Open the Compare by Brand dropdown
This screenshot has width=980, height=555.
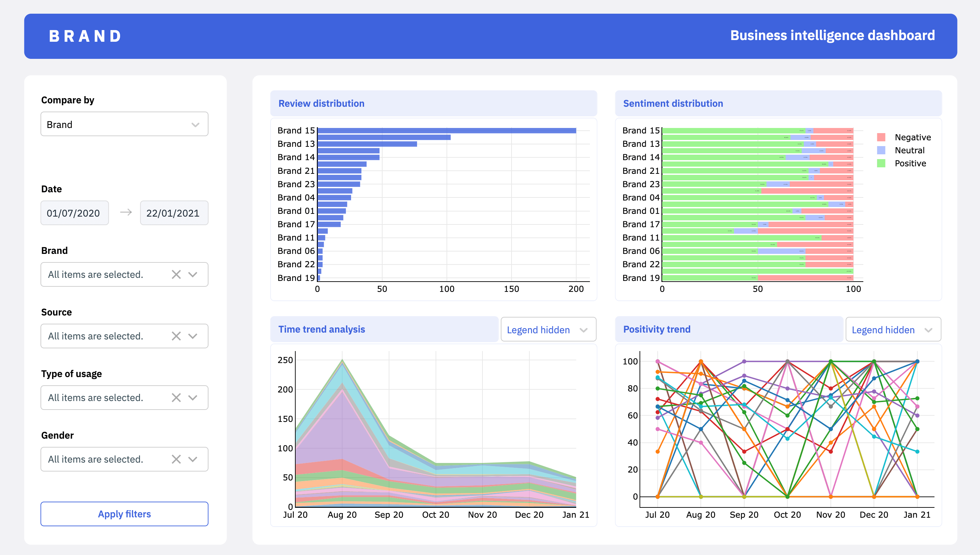pyautogui.click(x=124, y=124)
